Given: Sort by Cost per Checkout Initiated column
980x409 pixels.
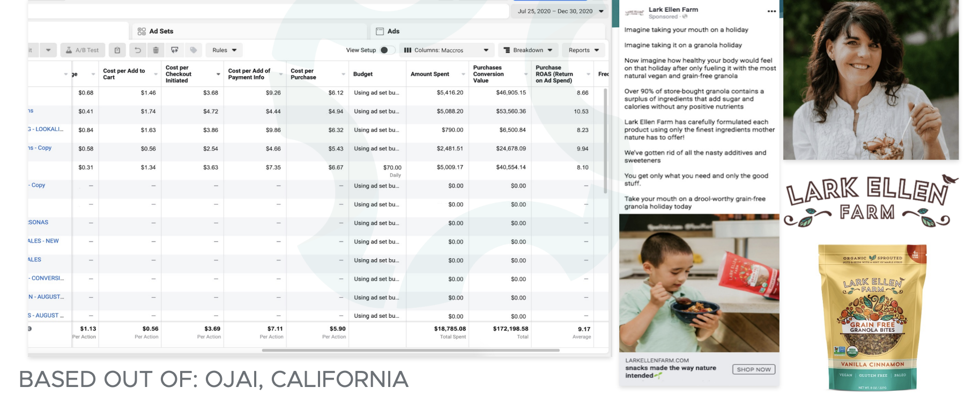Looking at the screenshot, I should point(192,74).
